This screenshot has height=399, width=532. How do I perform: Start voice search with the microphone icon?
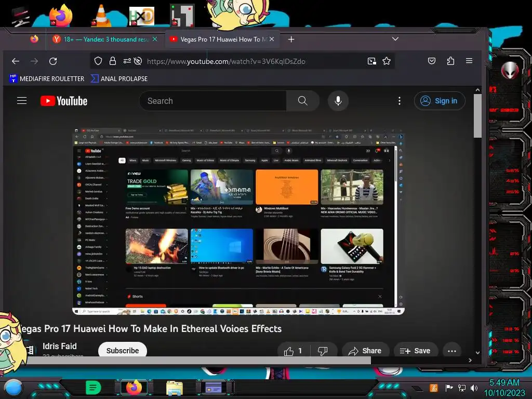tap(338, 101)
